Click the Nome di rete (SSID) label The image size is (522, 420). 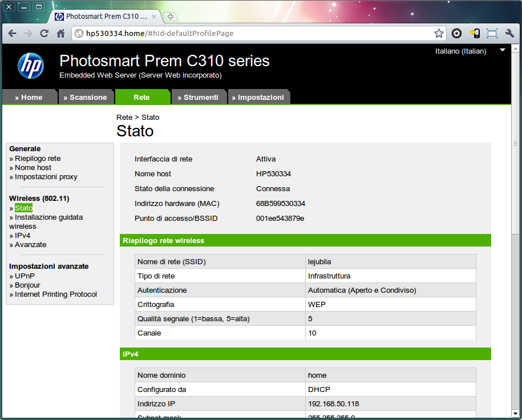[x=172, y=262]
